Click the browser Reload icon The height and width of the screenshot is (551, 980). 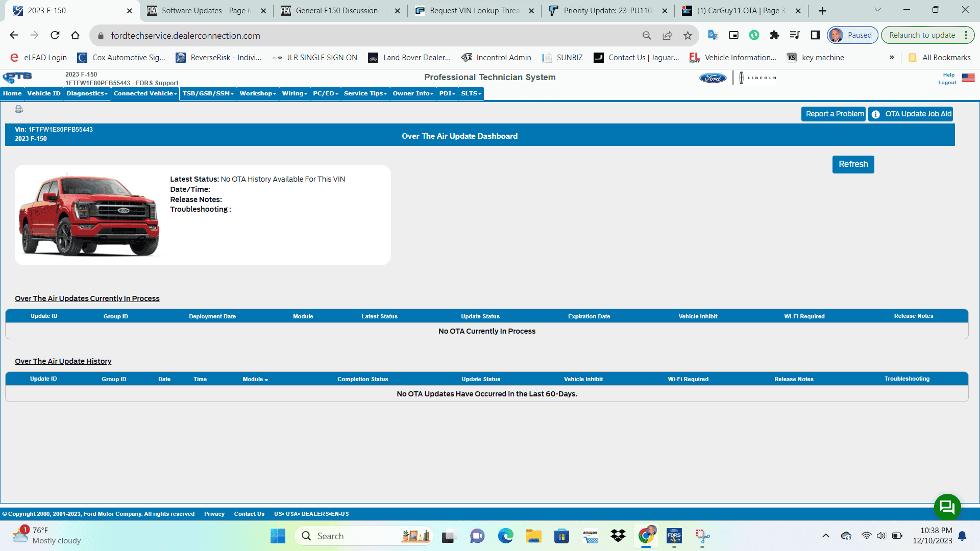click(x=55, y=35)
